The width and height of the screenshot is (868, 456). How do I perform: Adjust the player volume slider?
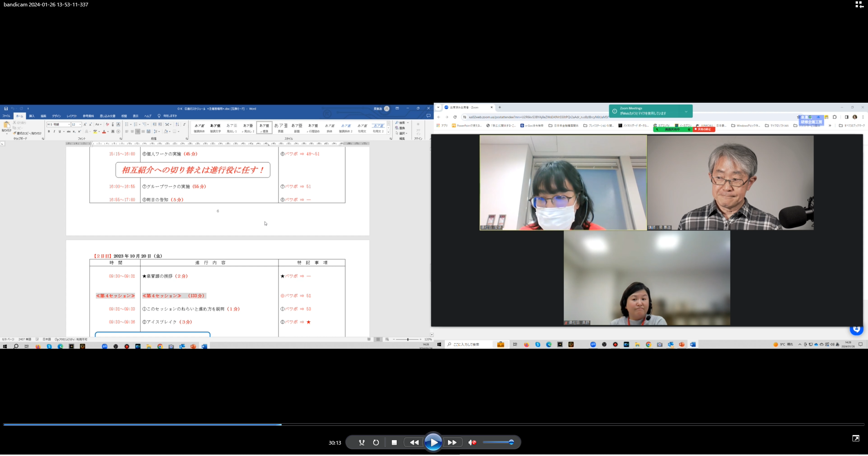pyautogui.click(x=498, y=442)
